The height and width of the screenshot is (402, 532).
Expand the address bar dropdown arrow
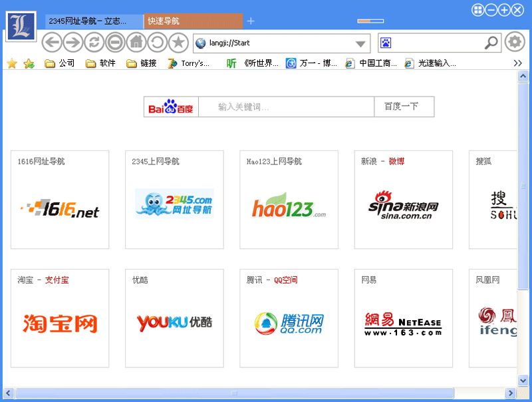360,44
